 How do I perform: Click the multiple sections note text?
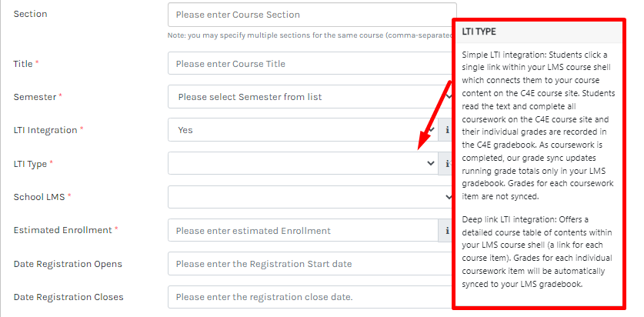pos(308,36)
